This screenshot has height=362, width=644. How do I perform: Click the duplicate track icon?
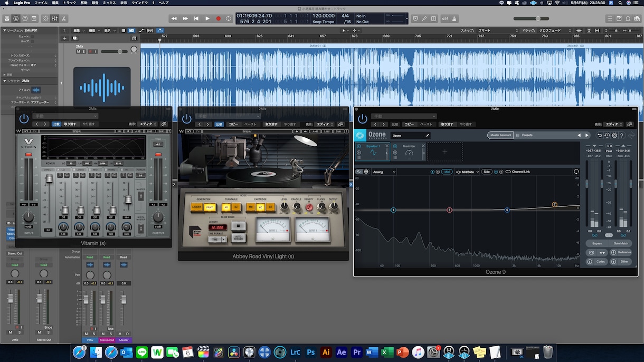tap(75, 38)
